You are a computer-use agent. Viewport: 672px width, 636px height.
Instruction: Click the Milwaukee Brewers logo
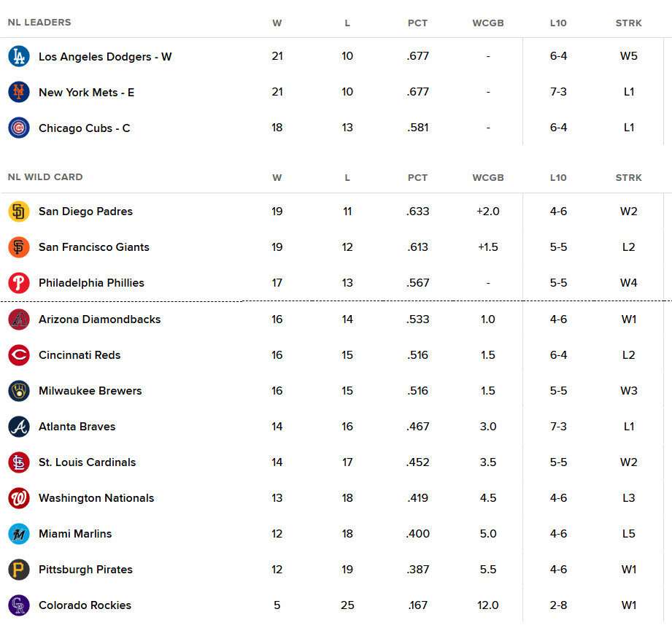[x=19, y=391]
